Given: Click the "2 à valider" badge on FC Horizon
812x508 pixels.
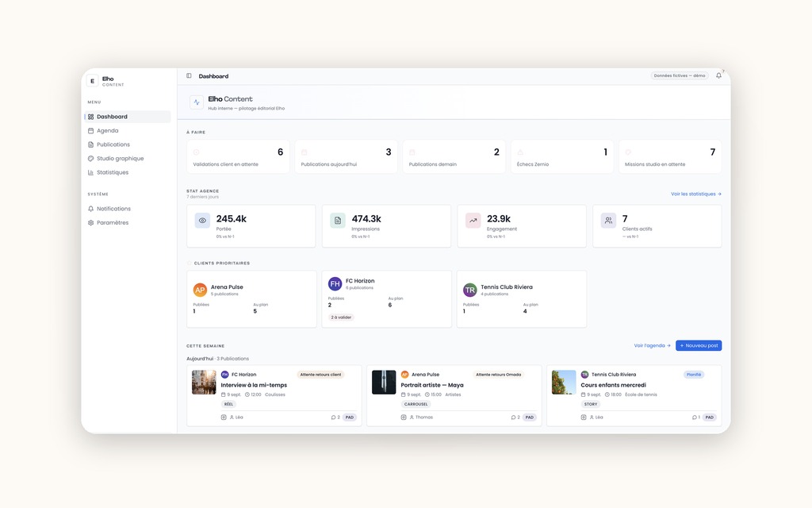Looking at the screenshot, I should click(341, 317).
